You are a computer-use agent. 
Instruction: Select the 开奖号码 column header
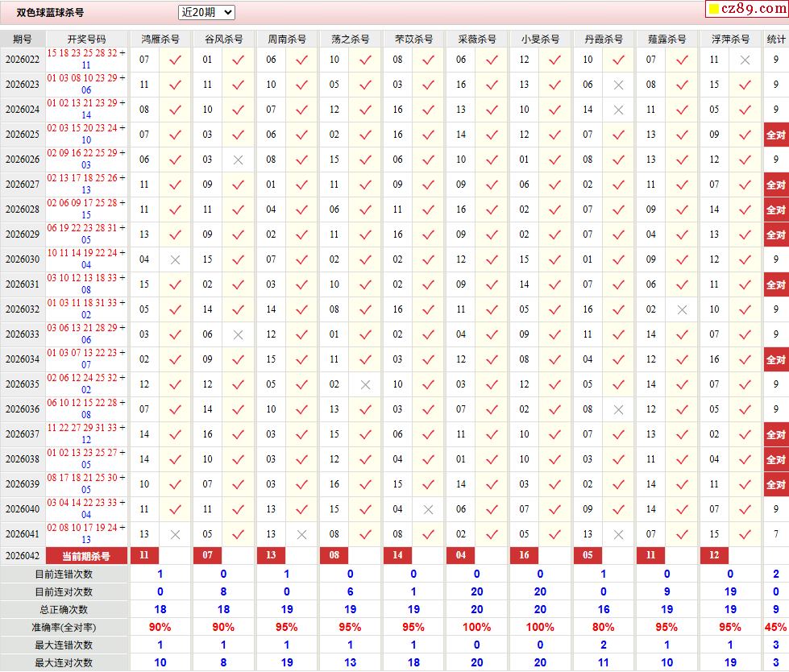point(86,39)
